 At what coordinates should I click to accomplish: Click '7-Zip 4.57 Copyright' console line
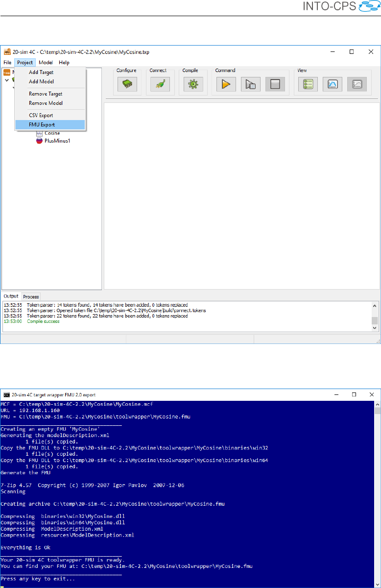pos(92,485)
